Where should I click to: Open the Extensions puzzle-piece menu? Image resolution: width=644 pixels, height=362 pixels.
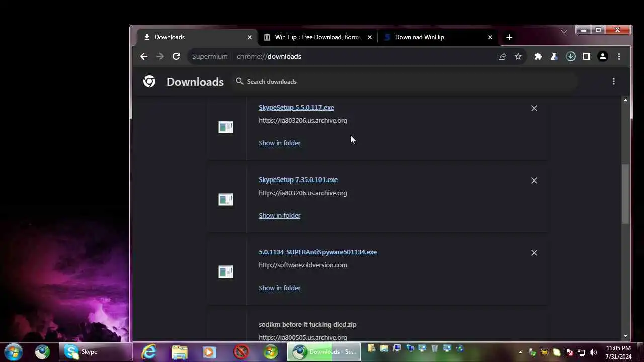coord(538,56)
